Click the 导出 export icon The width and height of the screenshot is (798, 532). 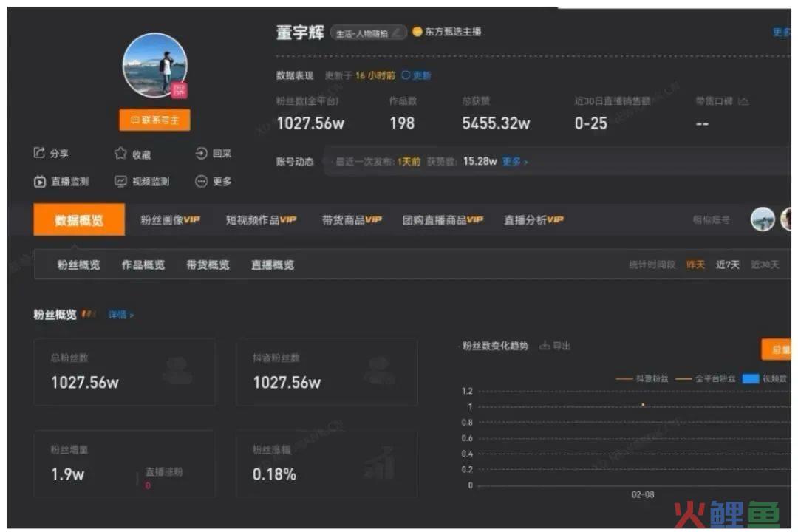point(545,346)
